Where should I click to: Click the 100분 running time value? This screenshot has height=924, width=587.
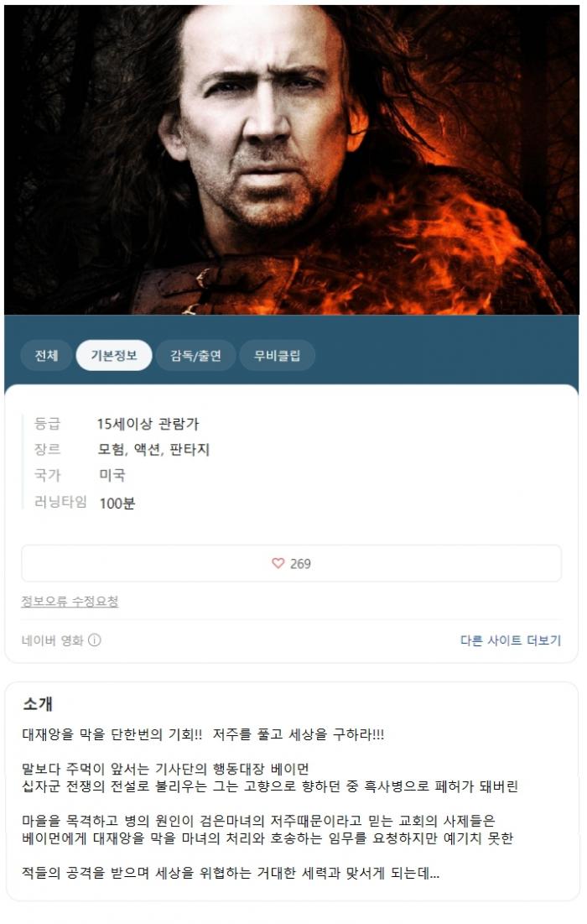pyautogui.click(x=117, y=503)
